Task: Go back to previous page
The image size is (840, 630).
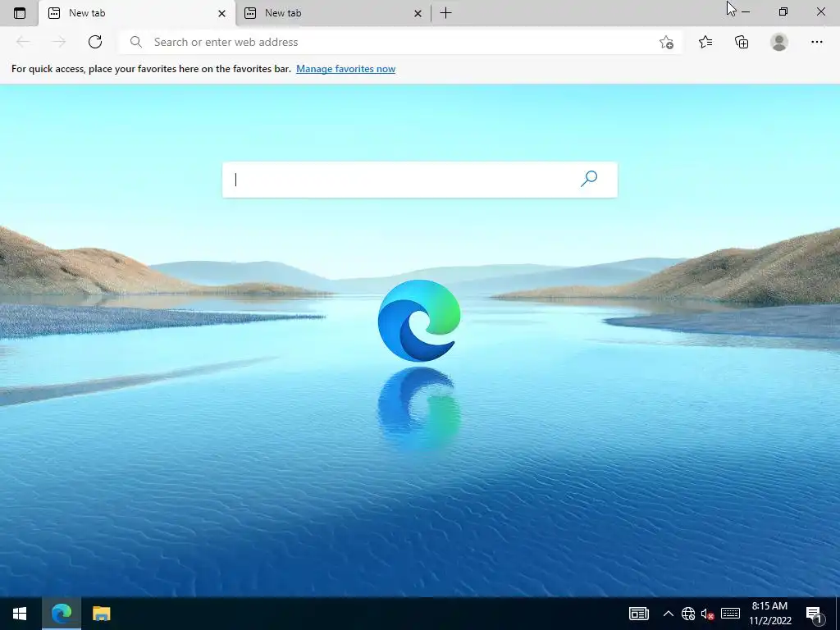Action: 23,42
